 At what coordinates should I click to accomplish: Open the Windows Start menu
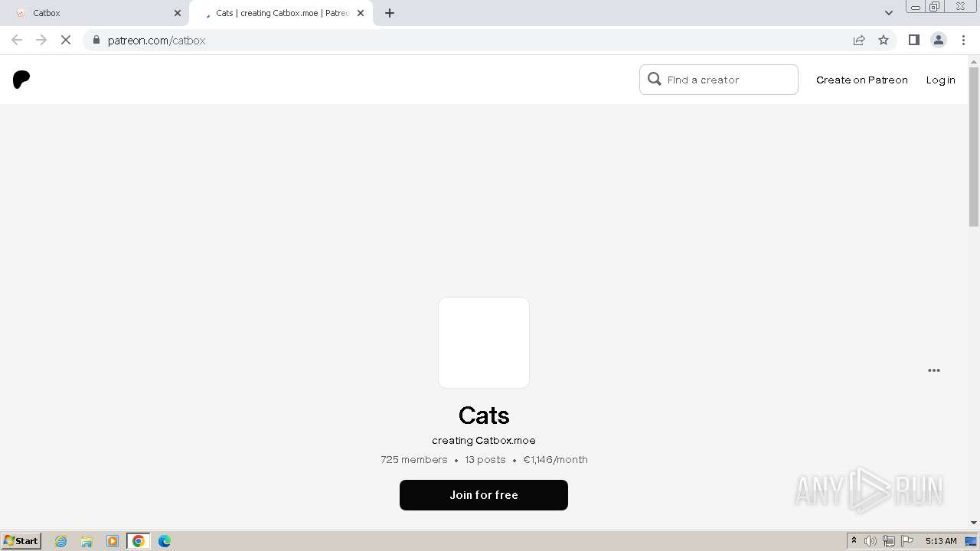point(21,541)
